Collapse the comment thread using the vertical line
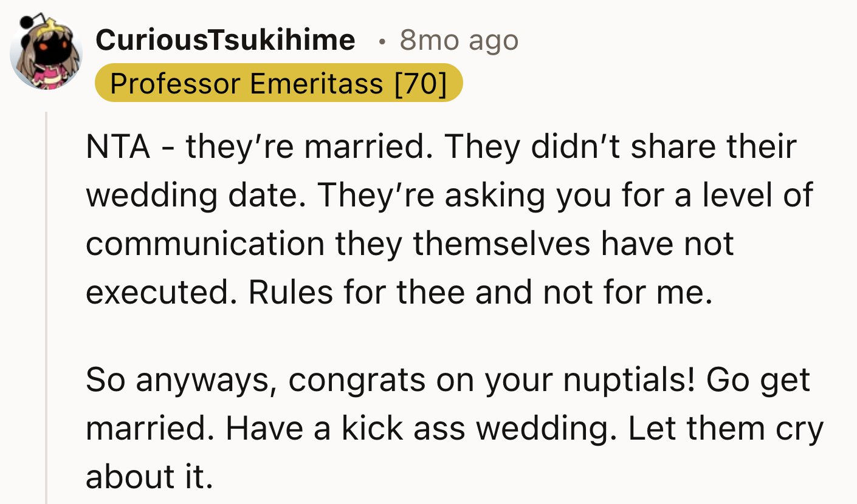 pos(47,304)
